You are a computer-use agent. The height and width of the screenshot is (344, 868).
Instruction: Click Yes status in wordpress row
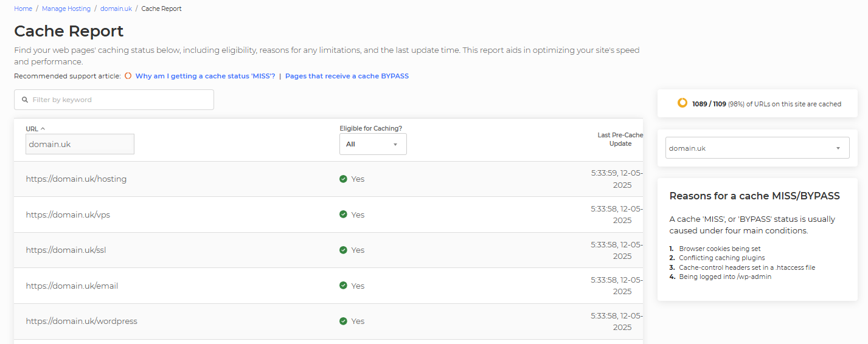click(358, 321)
